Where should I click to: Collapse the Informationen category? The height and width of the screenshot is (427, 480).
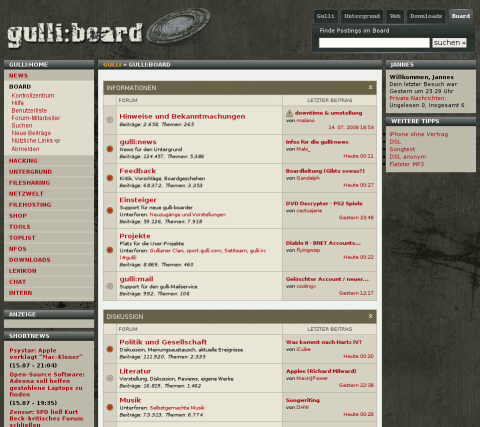[x=370, y=87]
